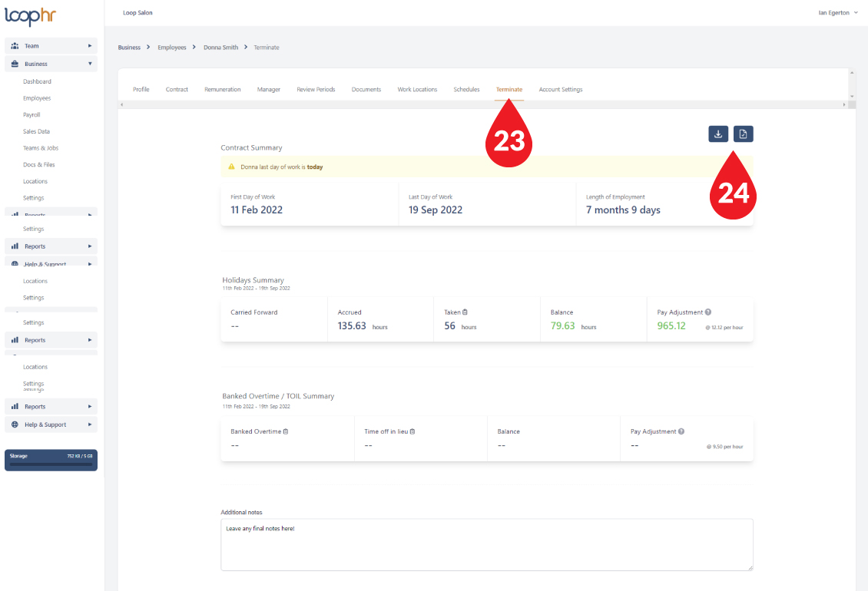This screenshot has height=591, width=868.
Task: Click Employees in the breadcrumb
Action: coord(171,48)
